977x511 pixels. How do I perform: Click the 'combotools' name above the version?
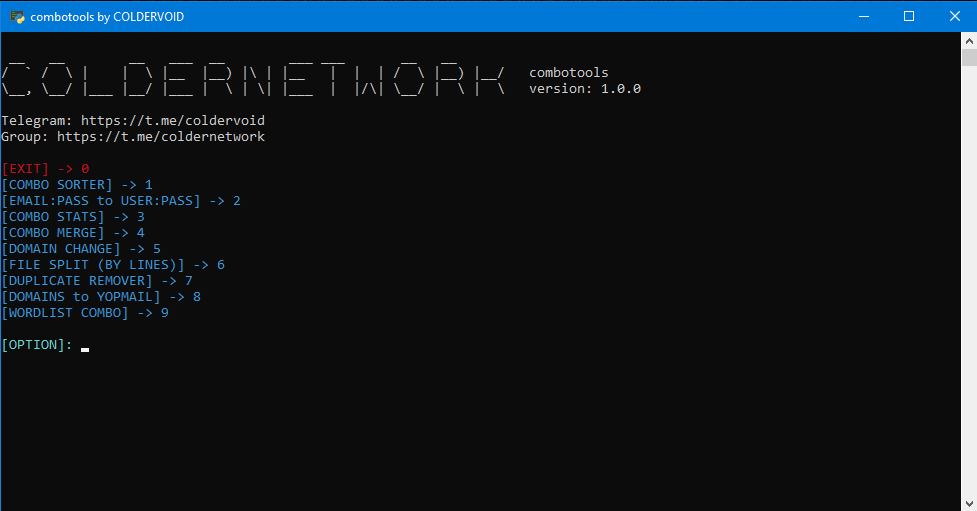pos(568,72)
